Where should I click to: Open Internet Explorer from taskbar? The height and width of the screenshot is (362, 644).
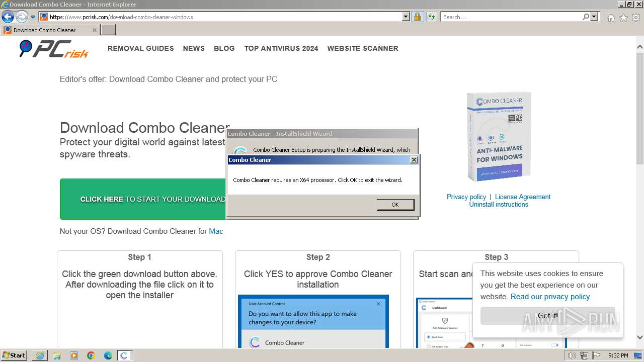(x=40, y=355)
